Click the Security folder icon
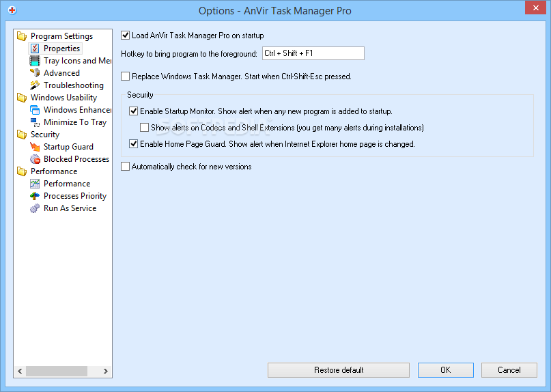The image size is (551, 392). pos(22,135)
